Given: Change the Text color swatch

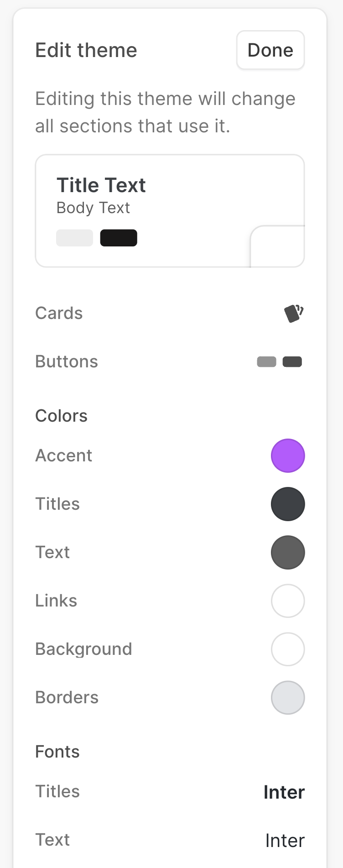Looking at the screenshot, I should tap(288, 552).
